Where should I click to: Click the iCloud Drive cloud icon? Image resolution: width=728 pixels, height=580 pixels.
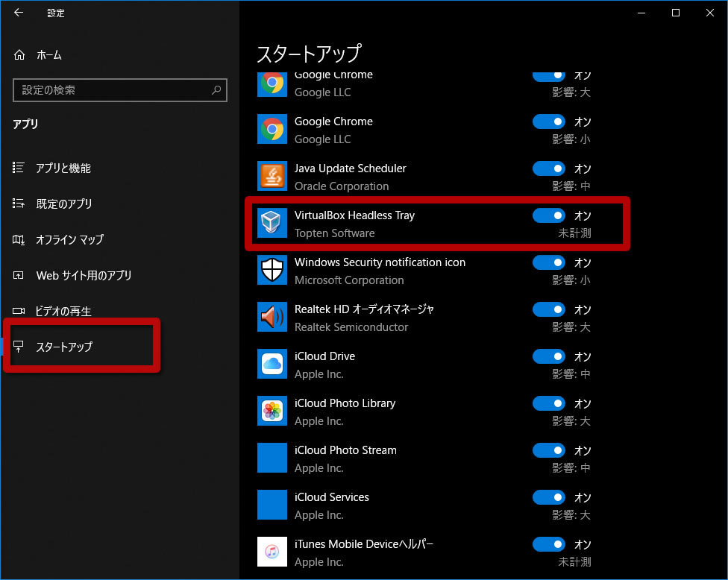272,363
